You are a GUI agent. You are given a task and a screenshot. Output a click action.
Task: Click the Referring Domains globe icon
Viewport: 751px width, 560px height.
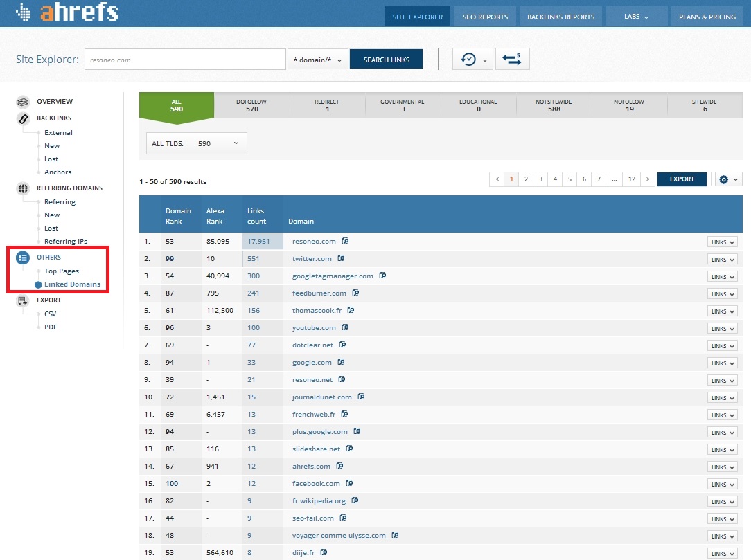[x=22, y=188]
